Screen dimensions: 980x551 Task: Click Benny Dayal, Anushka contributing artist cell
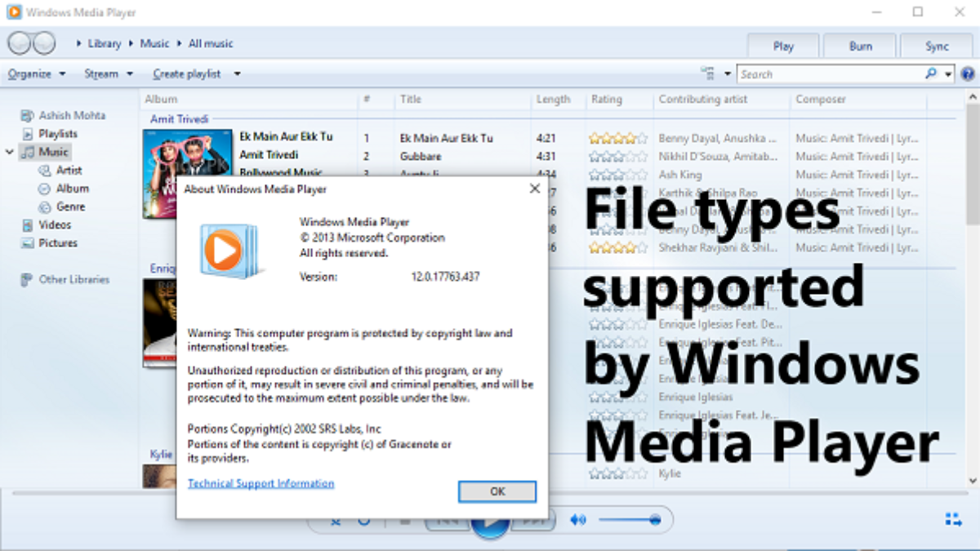(x=718, y=138)
